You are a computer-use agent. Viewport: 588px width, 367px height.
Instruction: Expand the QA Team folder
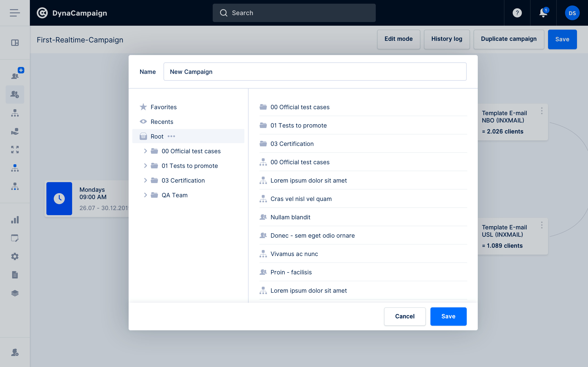point(145,195)
